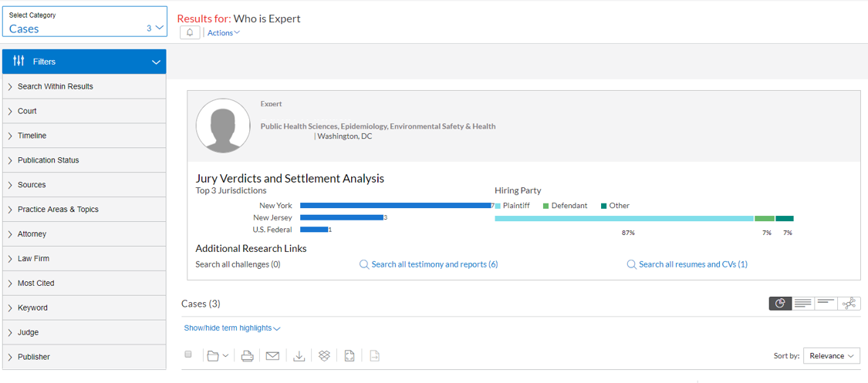Tick the select-all results checkbox
The width and height of the screenshot is (868, 383).
[x=188, y=354]
